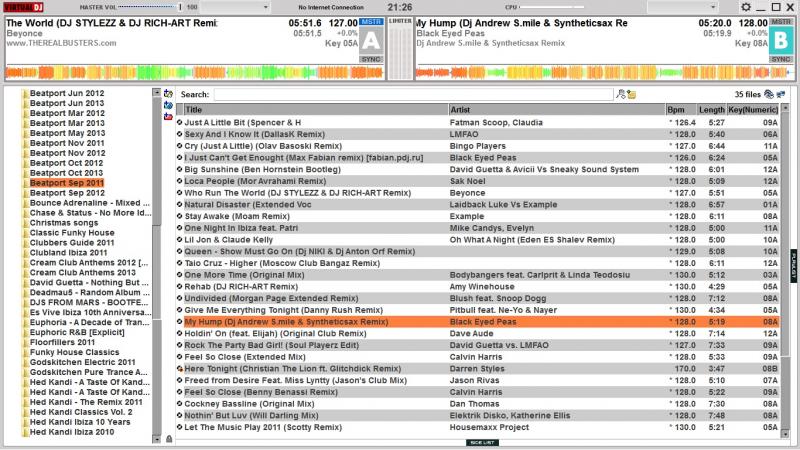The width and height of the screenshot is (800, 450).
Task: Select the Beatport Sep 2011 folder
Action: click(67, 183)
